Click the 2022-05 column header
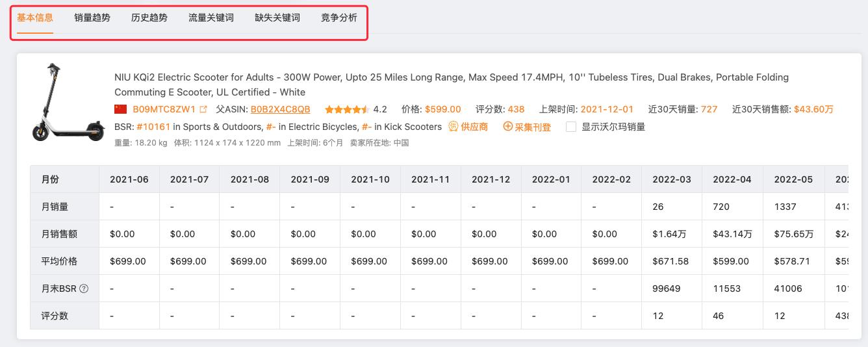The height and width of the screenshot is (347, 868). pos(793,179)
